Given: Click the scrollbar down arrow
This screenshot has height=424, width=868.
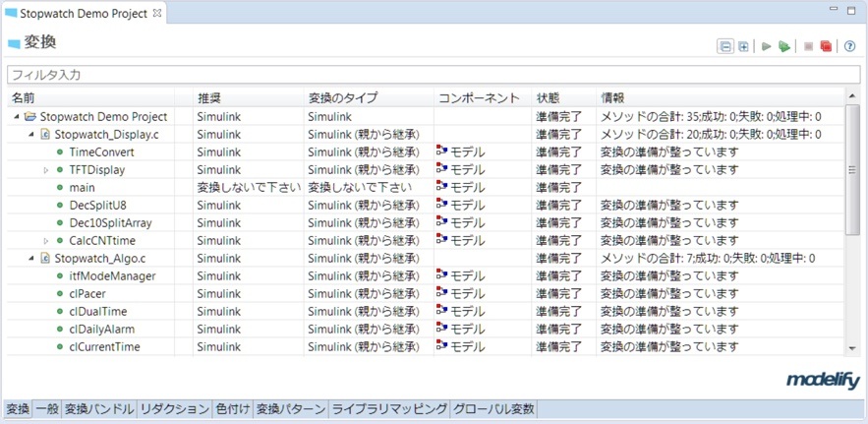Looking at the screenshot, I should (852, 347).
